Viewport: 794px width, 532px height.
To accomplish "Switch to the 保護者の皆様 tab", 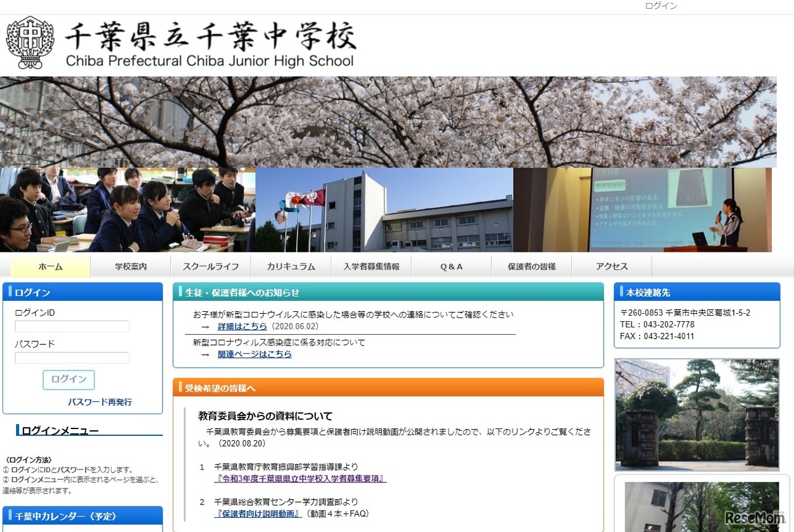I will click(531, 266).
